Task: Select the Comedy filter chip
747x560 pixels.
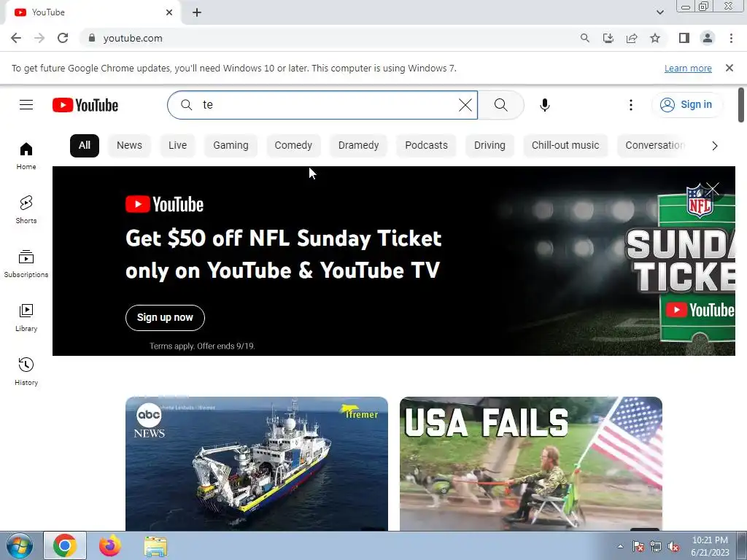Action: (x=293, y=146)
